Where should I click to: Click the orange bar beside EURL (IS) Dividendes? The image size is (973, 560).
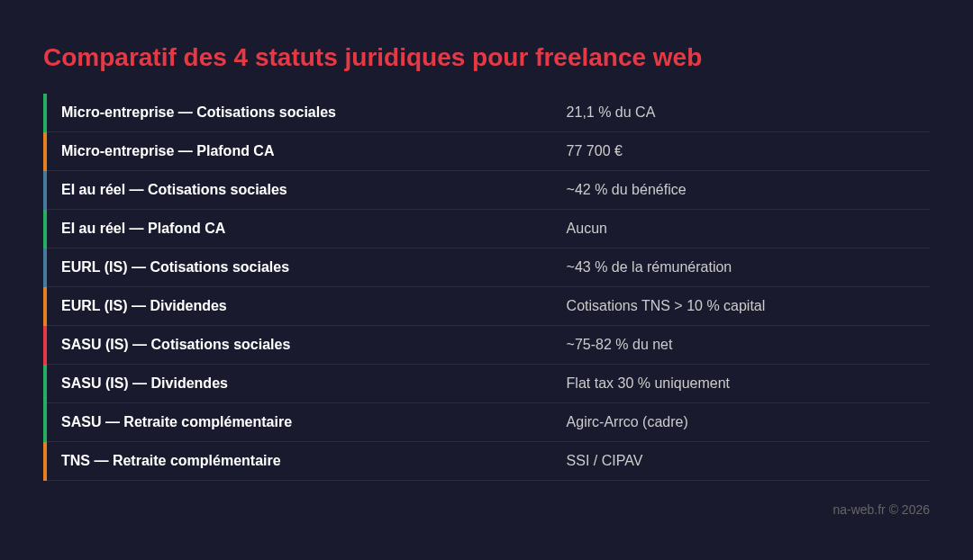tap(46, 306)
